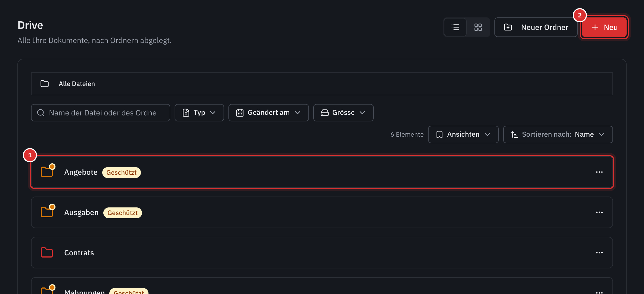Open the Contrats folder name
This screenshot has height=294, width=644.
coord(79,253)
